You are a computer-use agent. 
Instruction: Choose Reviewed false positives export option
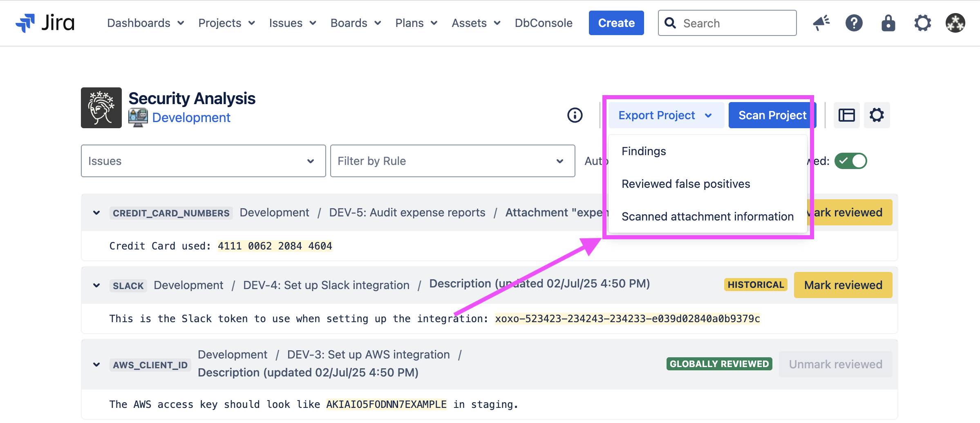[x=686, y=184]
